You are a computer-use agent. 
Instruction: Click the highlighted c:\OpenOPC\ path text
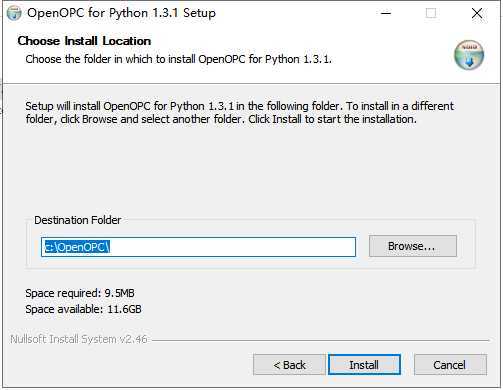(x=77, y=247)
